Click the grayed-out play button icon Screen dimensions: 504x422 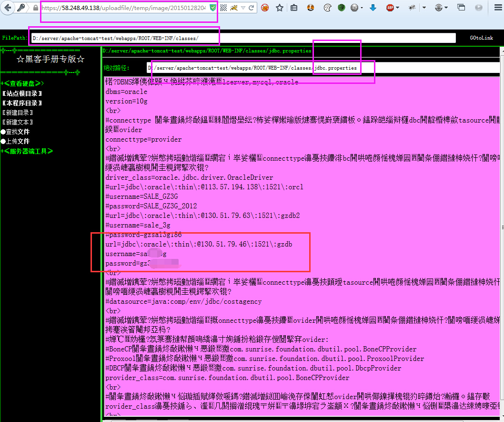click(479, 8)
